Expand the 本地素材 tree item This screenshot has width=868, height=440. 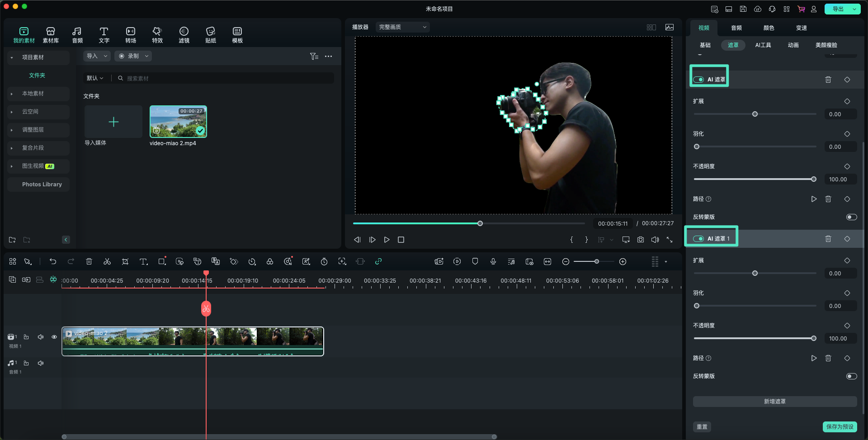click(12, 94)
